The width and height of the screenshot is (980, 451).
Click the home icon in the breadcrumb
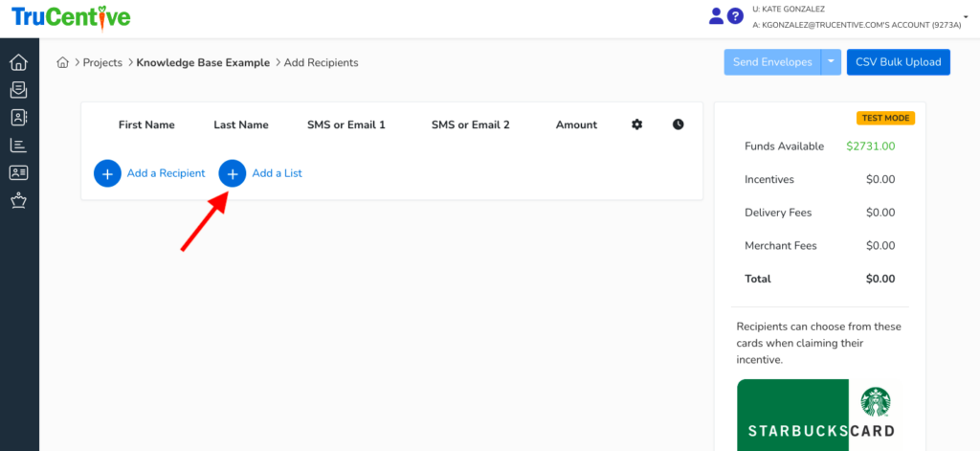click(63, 62)
